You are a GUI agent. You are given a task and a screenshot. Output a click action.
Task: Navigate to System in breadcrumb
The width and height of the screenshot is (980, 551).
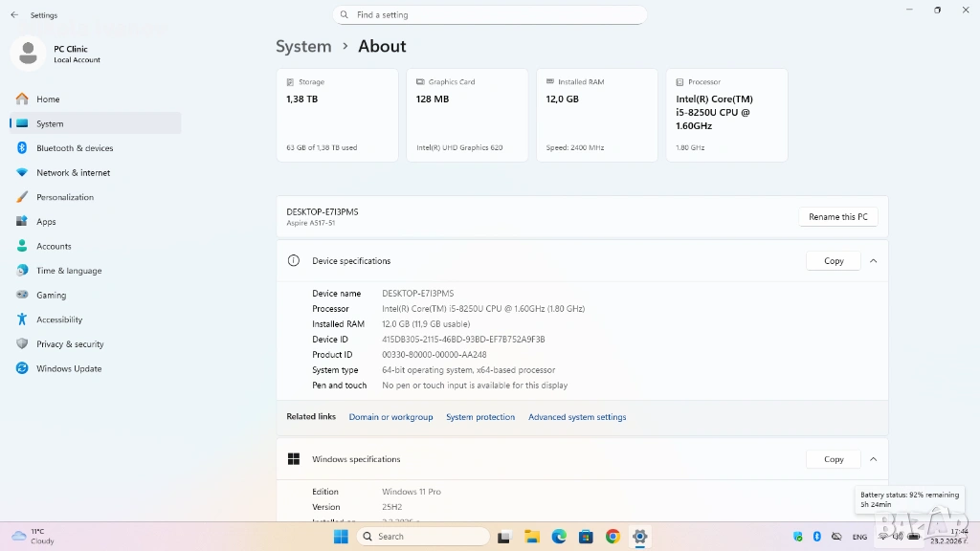(x=303, y=46)
